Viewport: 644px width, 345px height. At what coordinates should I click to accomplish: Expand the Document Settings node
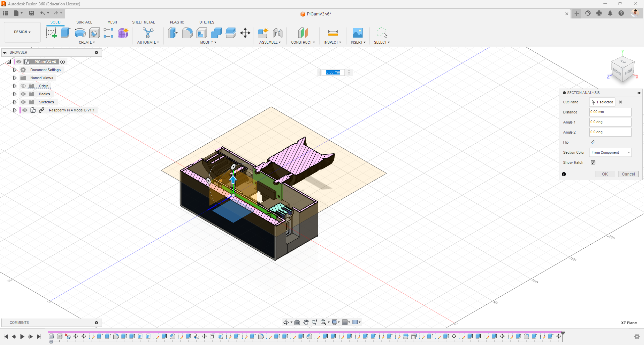[x=15, y=70]
